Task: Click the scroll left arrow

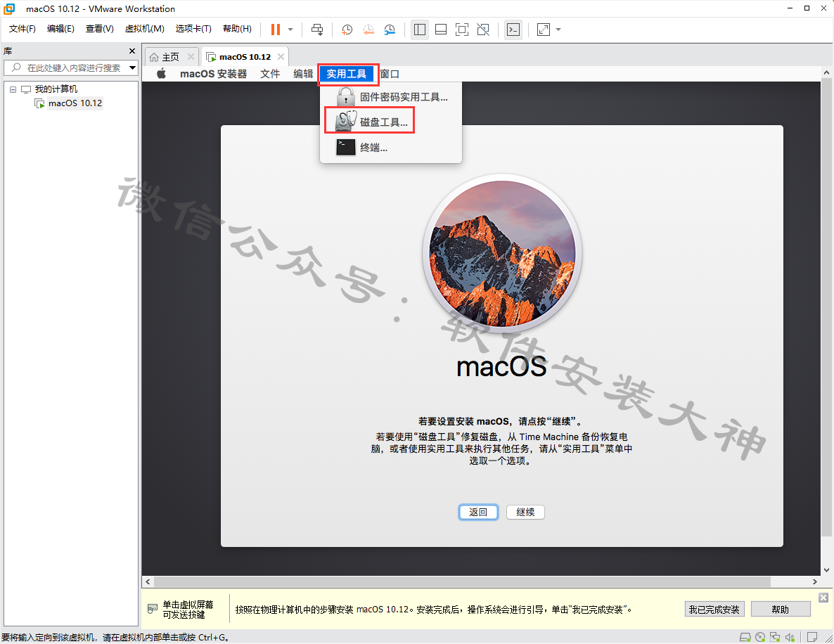Action: point(148,582)
